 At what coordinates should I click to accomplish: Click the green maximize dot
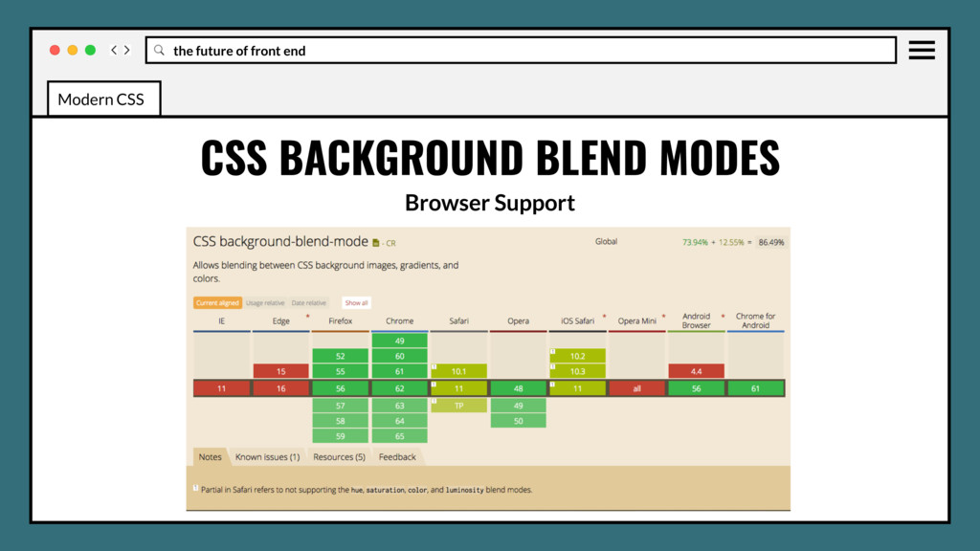91,50
